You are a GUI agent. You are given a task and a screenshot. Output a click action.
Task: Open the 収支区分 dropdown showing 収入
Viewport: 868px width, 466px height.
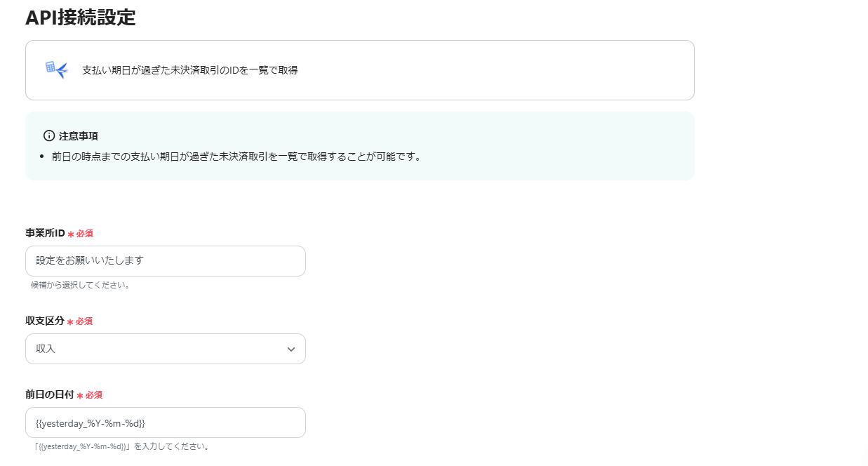[166, 349]
